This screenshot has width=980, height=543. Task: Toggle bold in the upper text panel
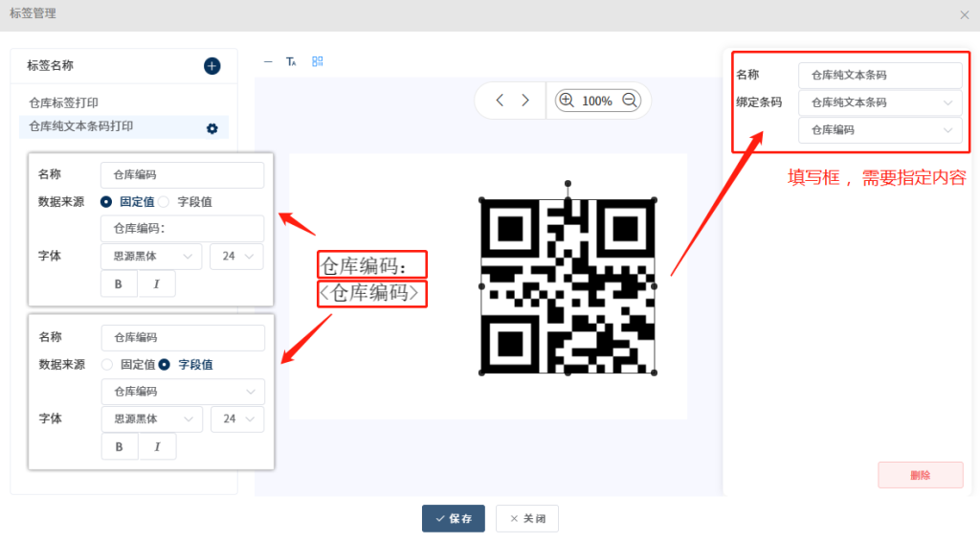coord(118,284)
